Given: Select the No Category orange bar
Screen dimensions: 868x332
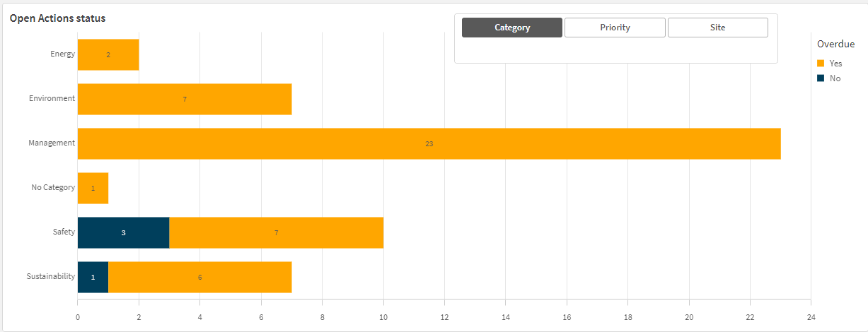Looking at the screenshot, I should pyautogui.click(x=93, y=188).
